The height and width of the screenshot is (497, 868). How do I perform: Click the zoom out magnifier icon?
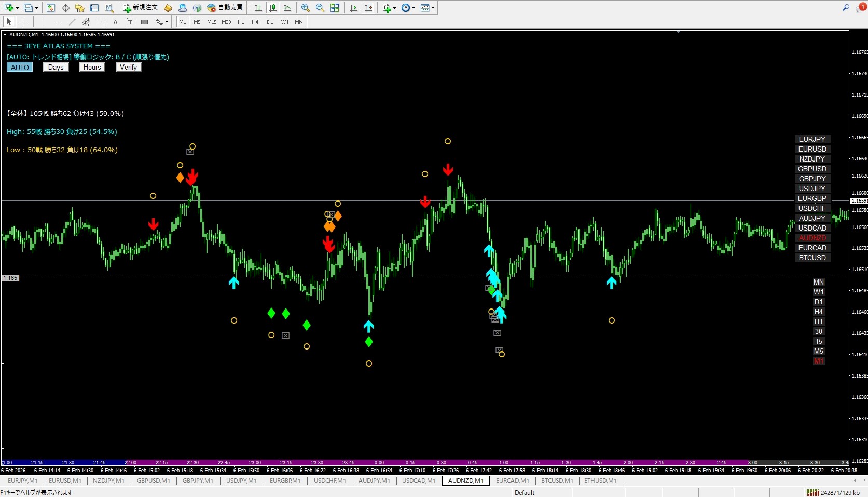[320, 8]
